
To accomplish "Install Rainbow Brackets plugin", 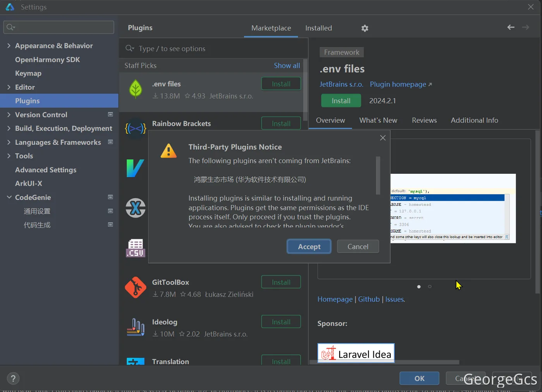I will (281, 123).
